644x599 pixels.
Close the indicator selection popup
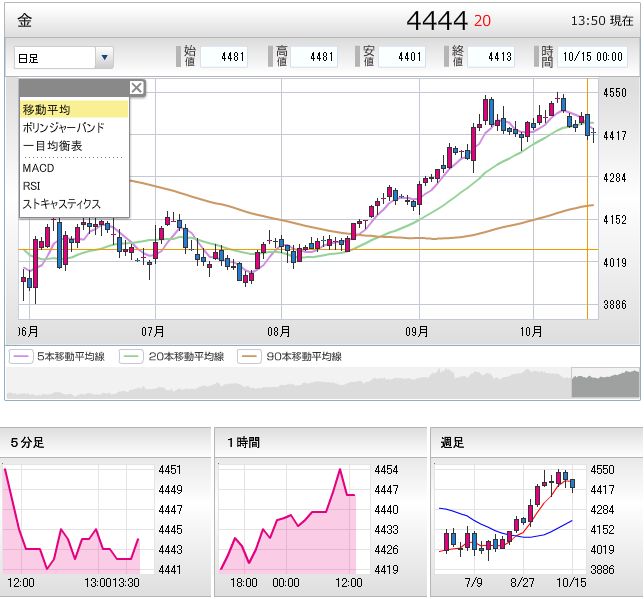pos(137,88)
